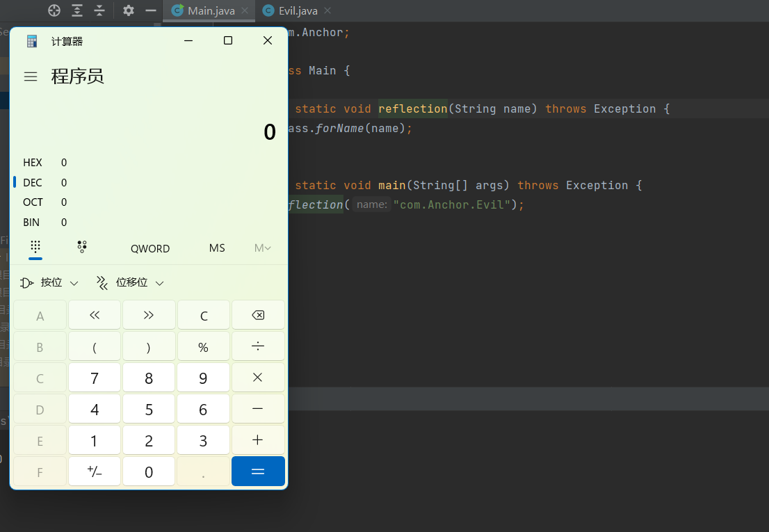Screen dimensions: 769x532
Task: Click forName in the editor code
Action: (339, 128)
